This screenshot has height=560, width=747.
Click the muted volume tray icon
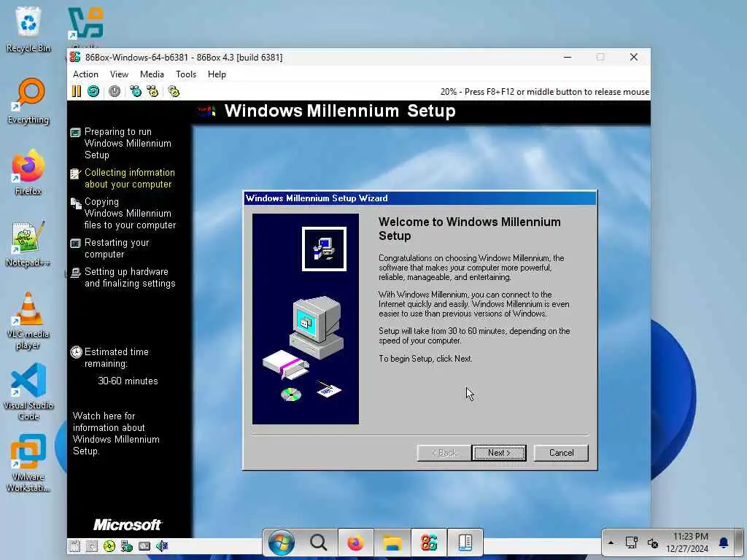tap(653, 542)
